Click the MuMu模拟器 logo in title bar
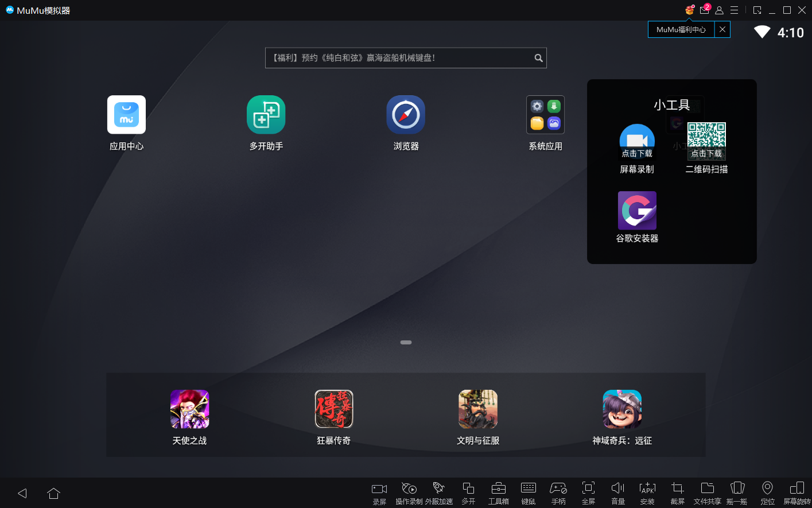This screenshot has width=812, height=508. tap(10, 10)
